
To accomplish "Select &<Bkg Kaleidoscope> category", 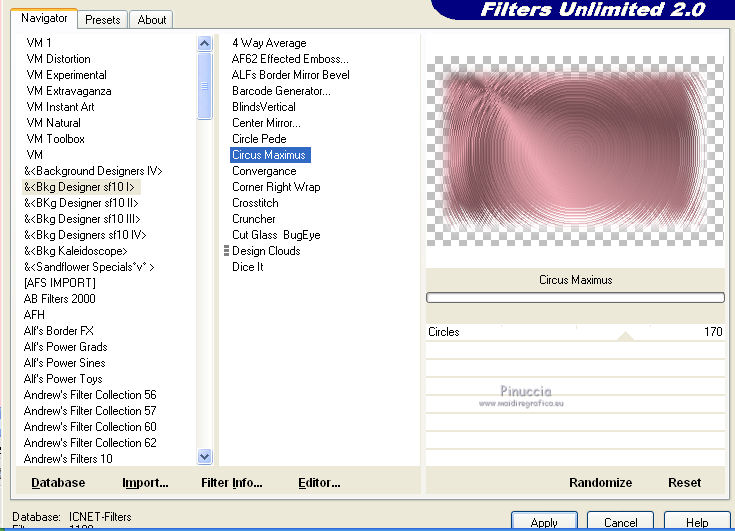I will pos(75,250).
